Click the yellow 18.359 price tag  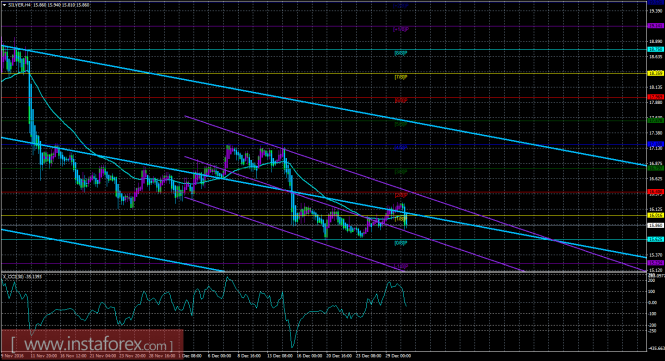click(655, 73)
